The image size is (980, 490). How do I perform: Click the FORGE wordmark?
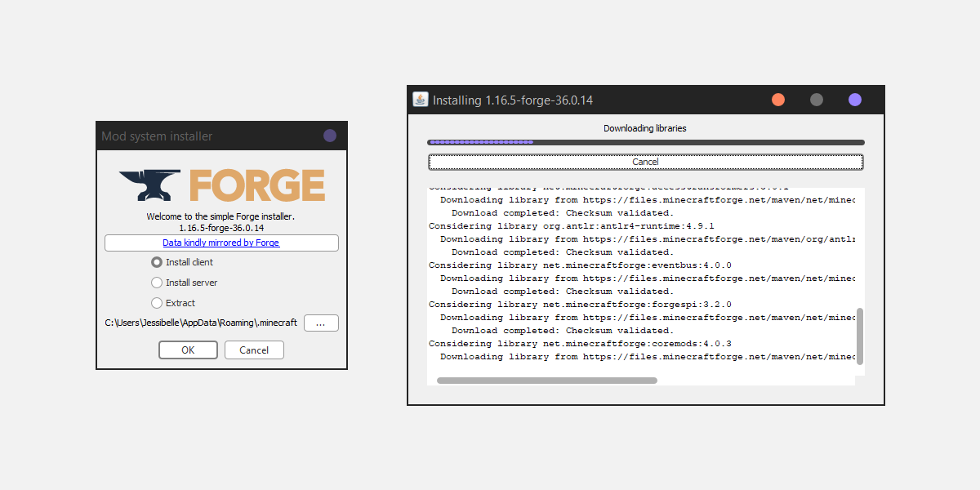coord(257,186)
